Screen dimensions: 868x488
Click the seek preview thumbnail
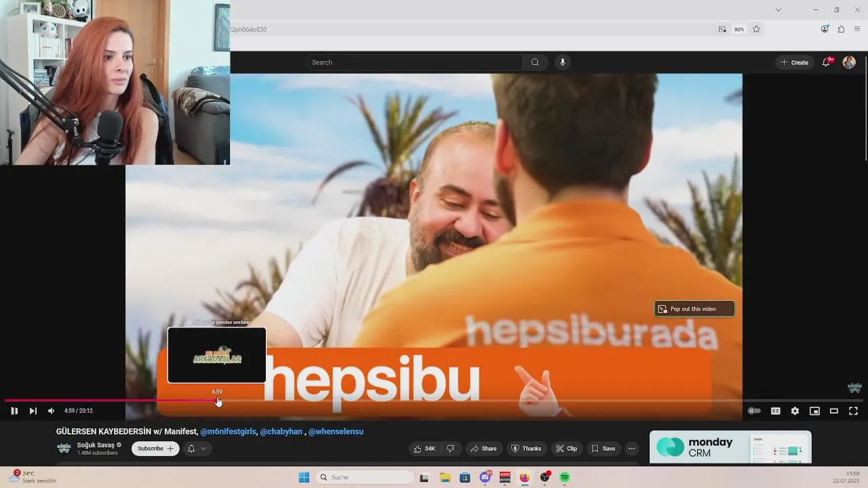pyautogui.click(x=217, y=355)
